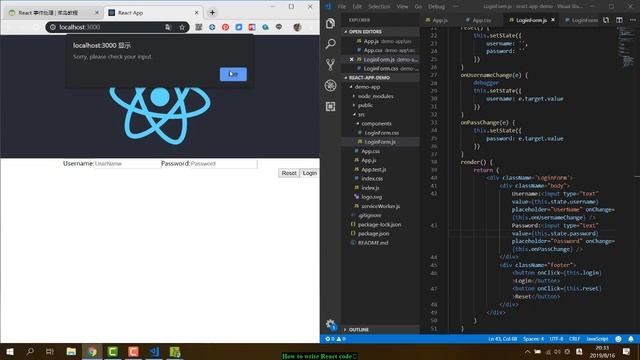Screen dimensions: 640x360
Task: Open notifications bell in VS Code status bar
Action: click(631, 339)
